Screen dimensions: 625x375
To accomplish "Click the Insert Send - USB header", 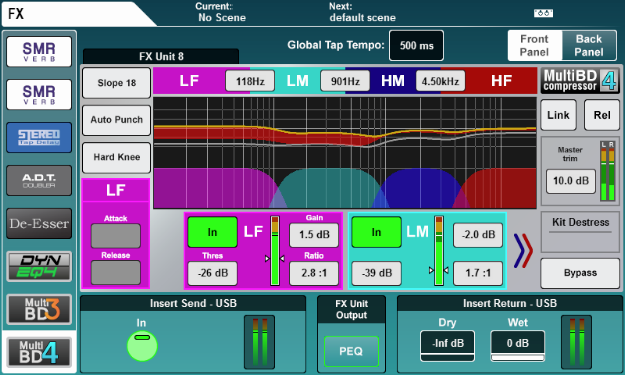I will (193, 304).
